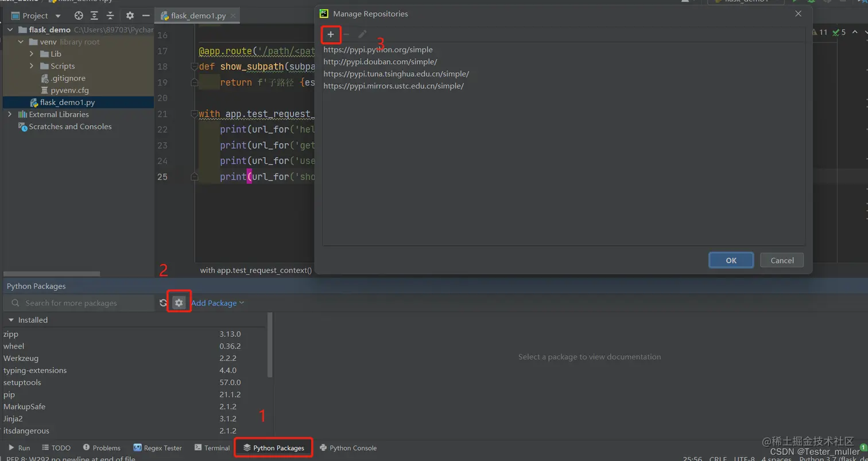The height and width of the screenshot is (461, 868).
Task: Collapse the Installed packages group
Action: pos(10,320)
